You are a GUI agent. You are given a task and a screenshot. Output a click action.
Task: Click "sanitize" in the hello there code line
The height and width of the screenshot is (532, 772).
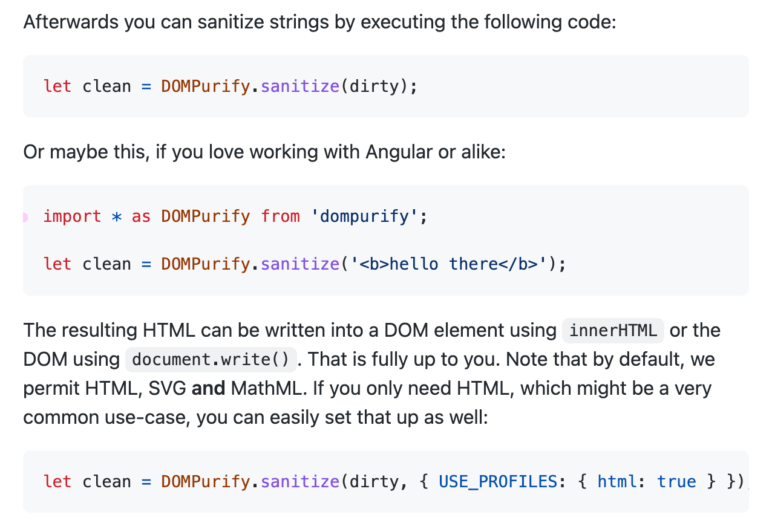[x=299, y=264]
